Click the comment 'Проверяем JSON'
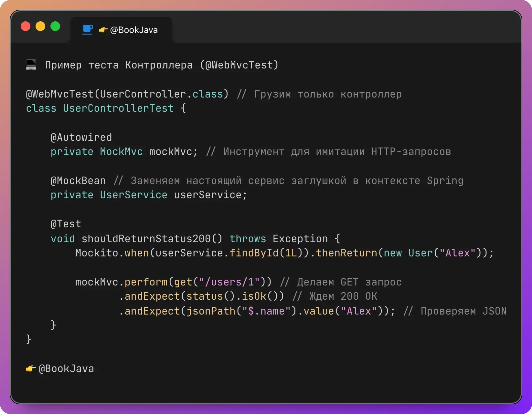532x414 pixels. pyautogui.click(x=463, y=311)
